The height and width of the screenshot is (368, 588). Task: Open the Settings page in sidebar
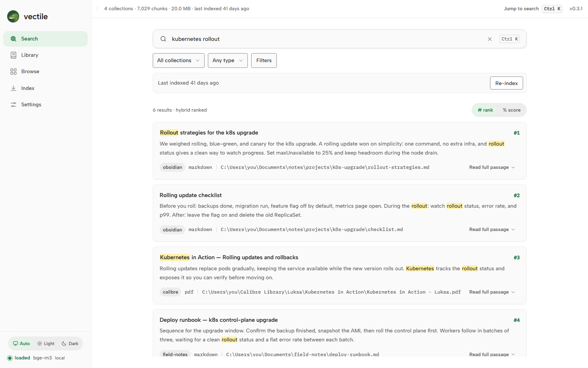point(45,105)
